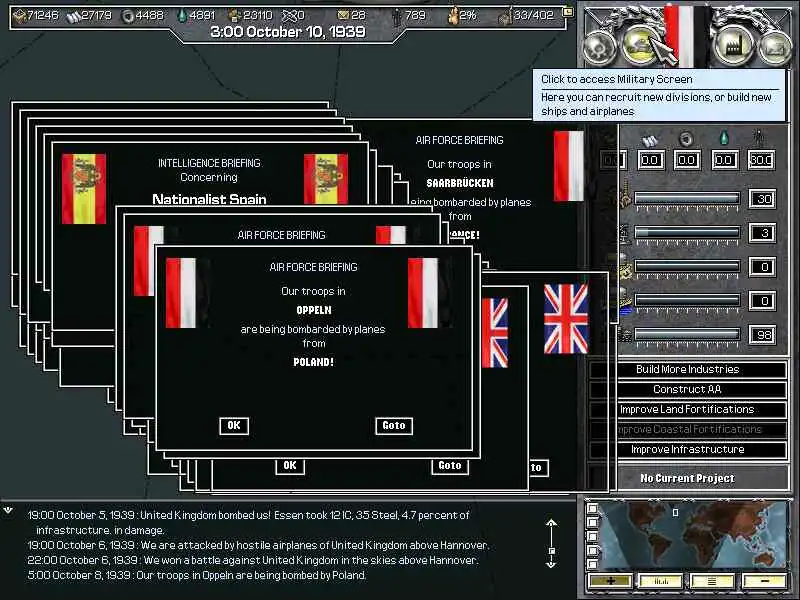Click the log entry 'Our troops in Oppeln are being bombed'
The image size is (800, 600).
[x=197, y=575]
